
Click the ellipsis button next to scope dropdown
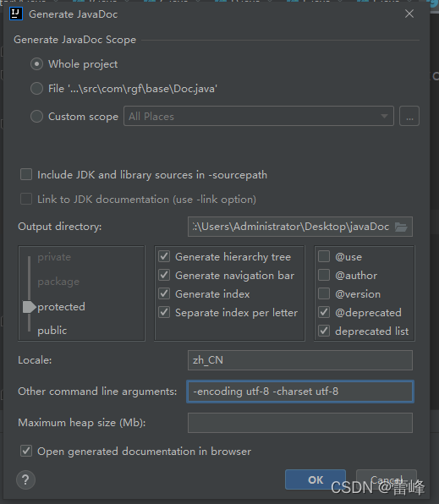coord(409,116)
